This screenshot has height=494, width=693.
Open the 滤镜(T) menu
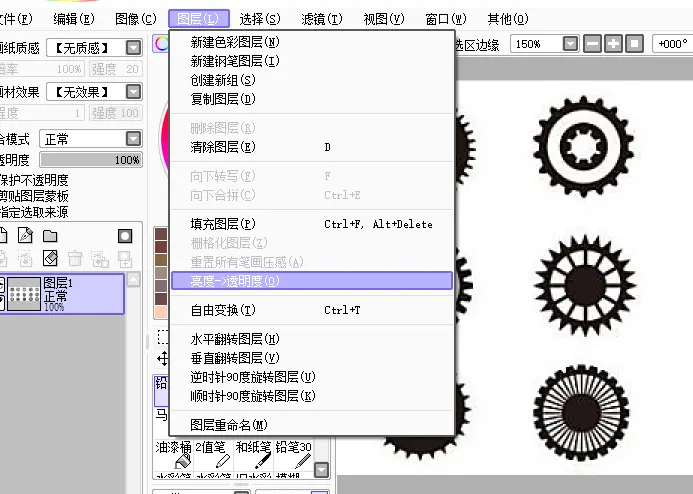tap(322, 19)
